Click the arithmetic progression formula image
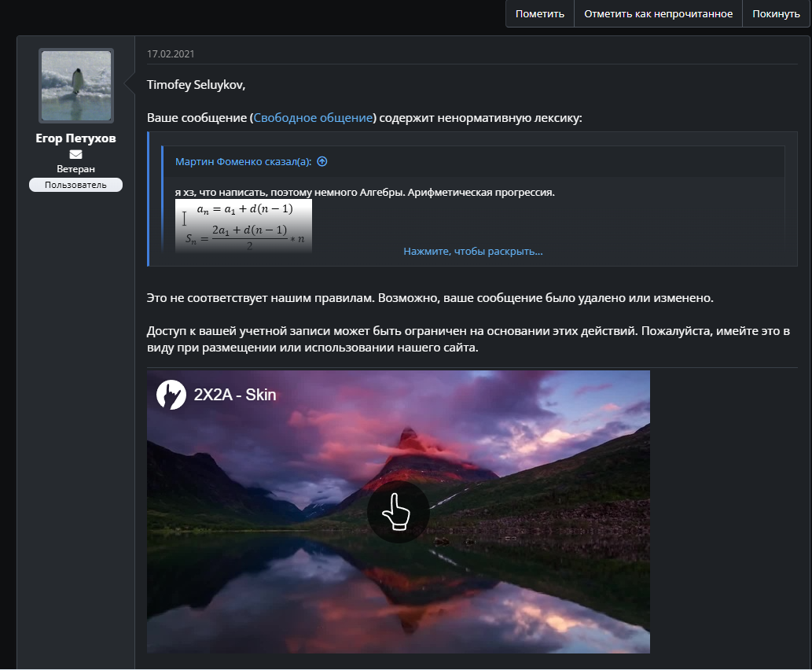This screenshot has height=670, width=812. [x=243, y=226]
